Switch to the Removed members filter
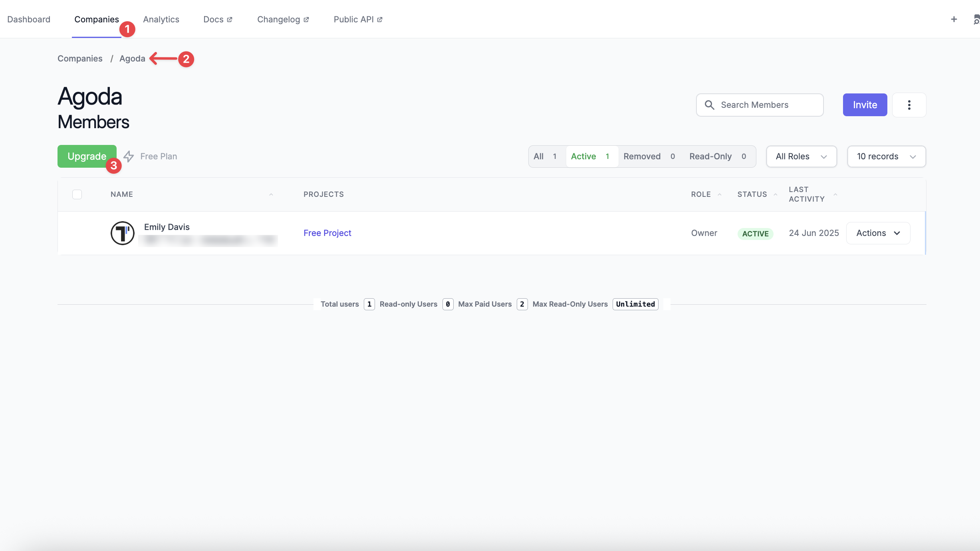This screenshot has height=551, width=980. pos(649,157)
